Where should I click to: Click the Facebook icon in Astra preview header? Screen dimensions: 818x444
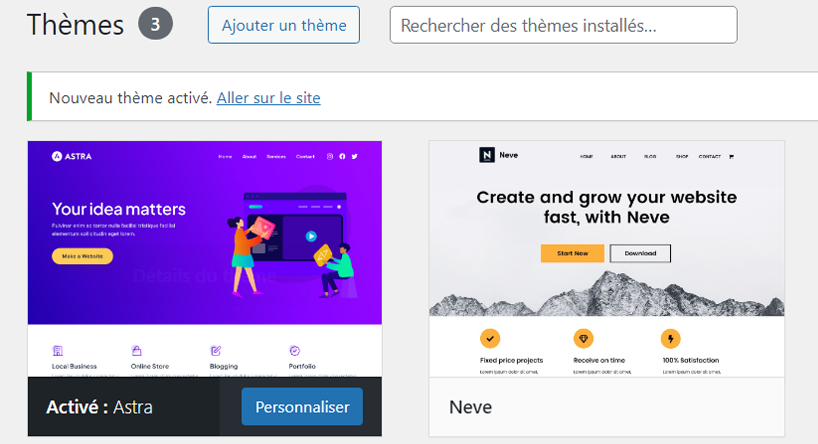coord(342,157)
